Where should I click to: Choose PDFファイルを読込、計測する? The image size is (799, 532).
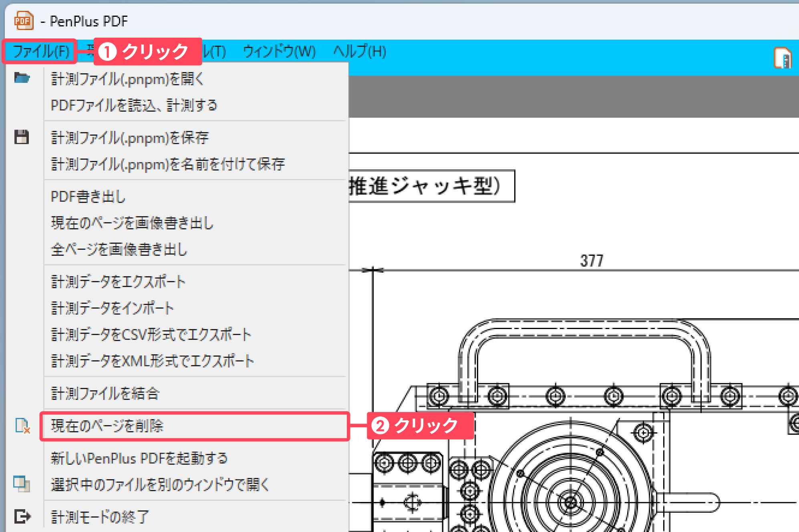(134, 105)
